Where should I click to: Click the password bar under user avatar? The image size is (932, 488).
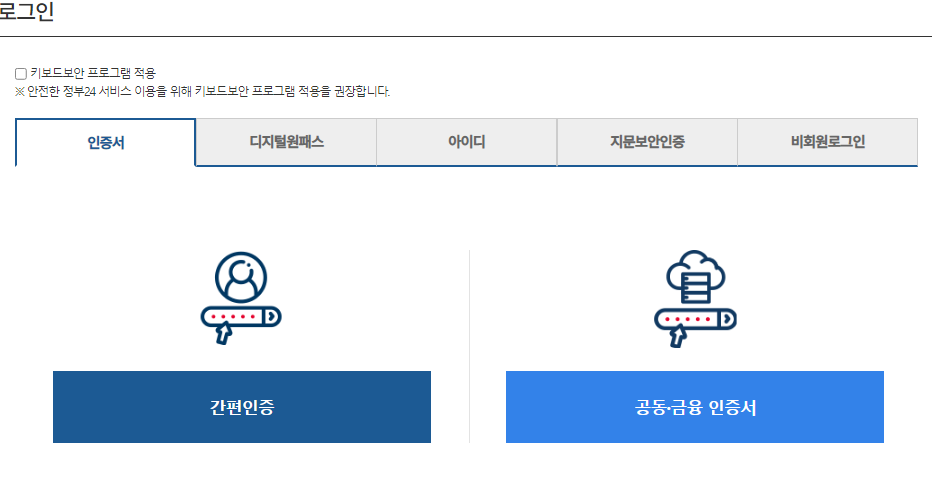[x=241, y=317]
